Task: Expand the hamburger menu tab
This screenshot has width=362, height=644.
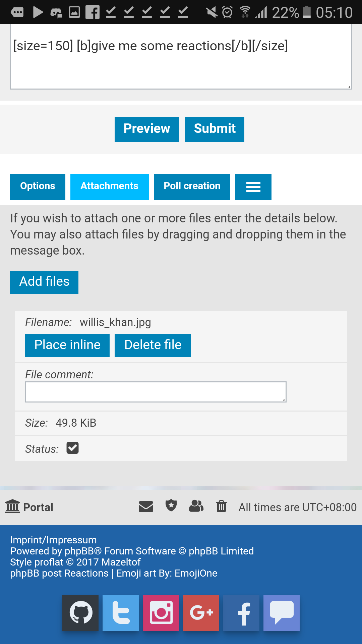Action: [x=253, y=187]
